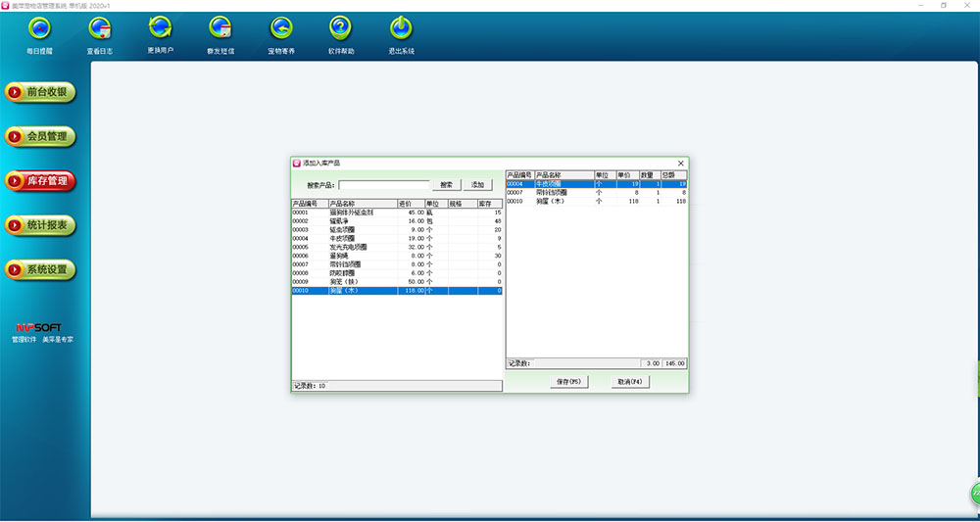Focus the 搜索产品 search product input field
The height and width of the screenshot is (522, 980).
[x=384, y=184]
